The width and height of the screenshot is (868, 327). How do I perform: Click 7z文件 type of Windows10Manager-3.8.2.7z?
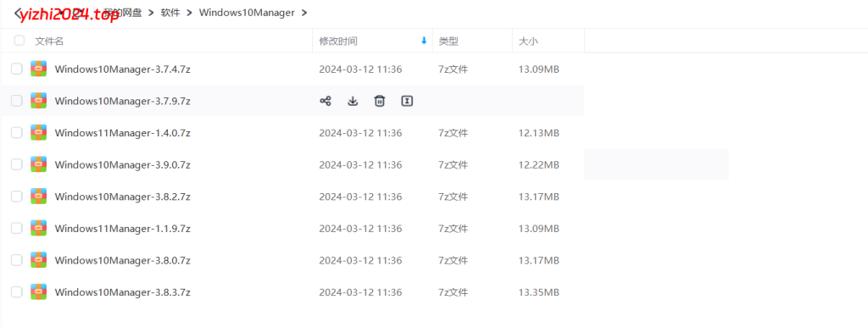coord(453,197)
